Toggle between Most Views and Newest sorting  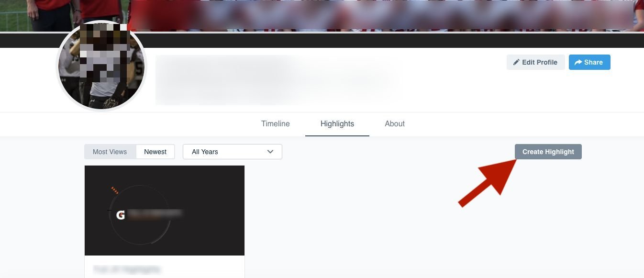pyautogui.click(x=130, y=152)
